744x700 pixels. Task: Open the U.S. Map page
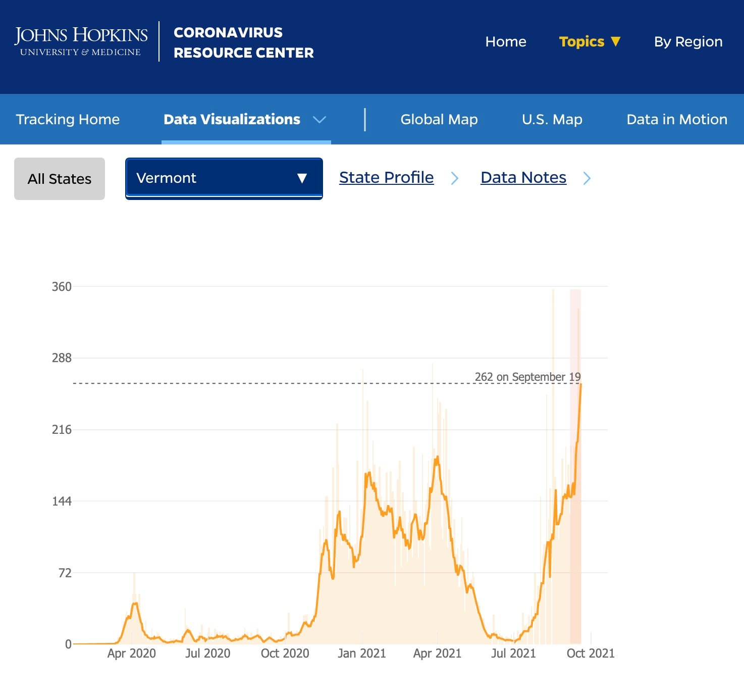(x=552, y=120)
